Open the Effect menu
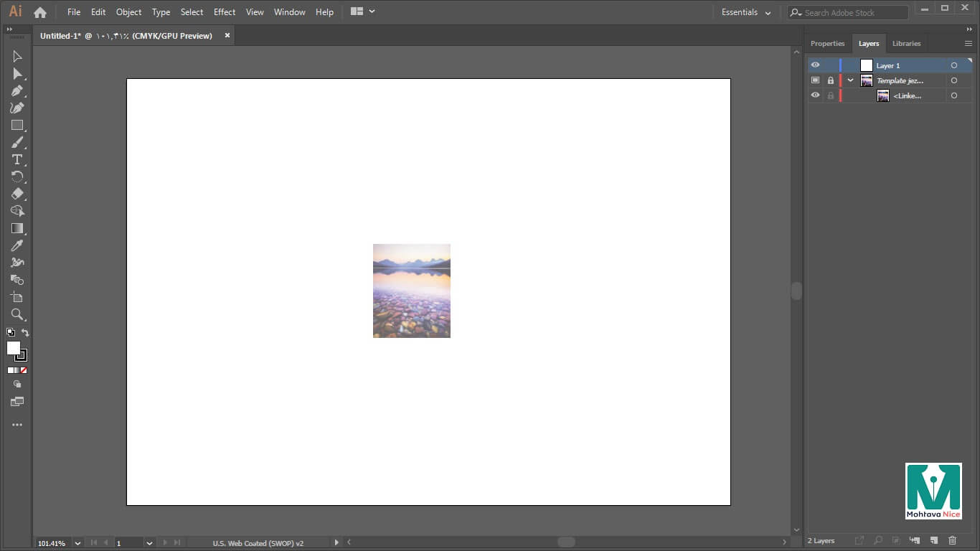 (x=225, y=12)
